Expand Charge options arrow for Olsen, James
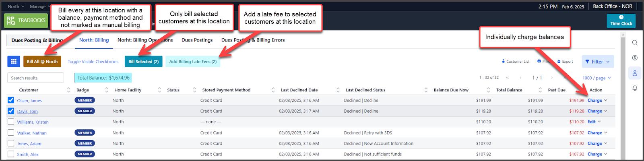Screen dimensions: 644x161 pos(606,100)
